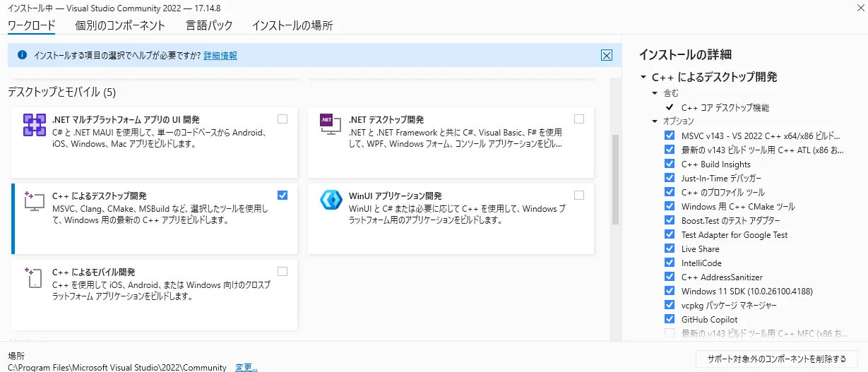This screenshot has height=372, width=868.
Task: Click the workloads list vertical scrollbar
Action: pyautogui.click(x=616, y=180)
